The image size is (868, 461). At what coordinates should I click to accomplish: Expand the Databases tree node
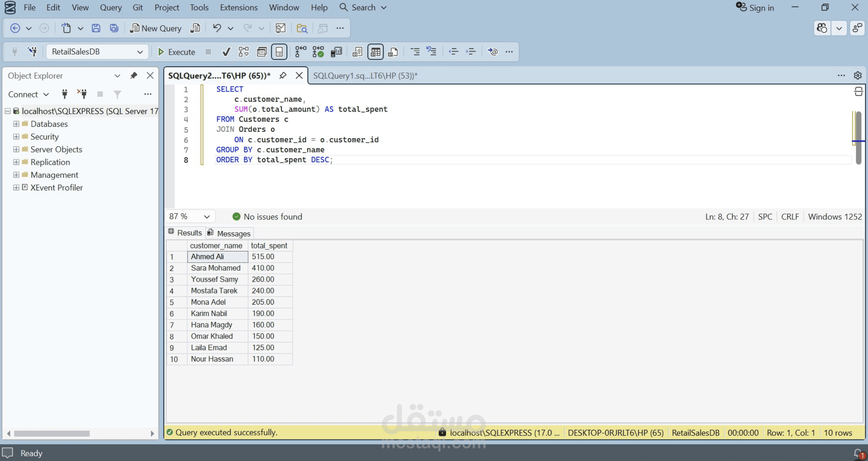(x=16, y=124)
